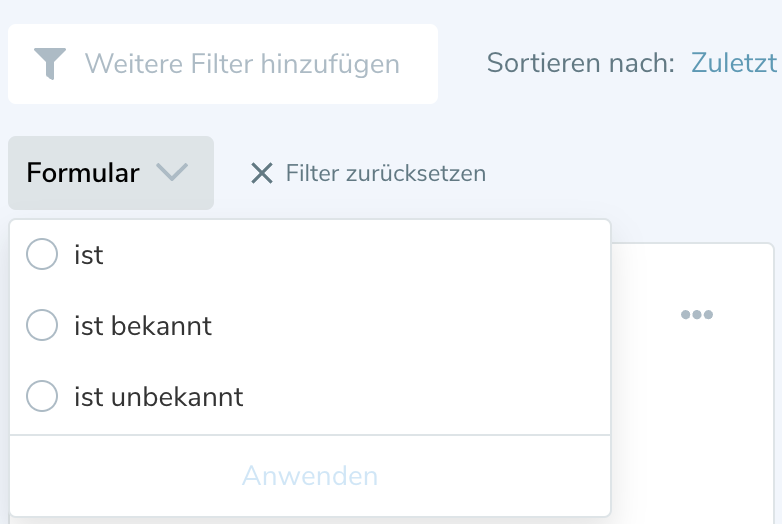Focus the "Weitere Filter hinzufügen" field
The image size is (782, 524).
coord(242,64)
